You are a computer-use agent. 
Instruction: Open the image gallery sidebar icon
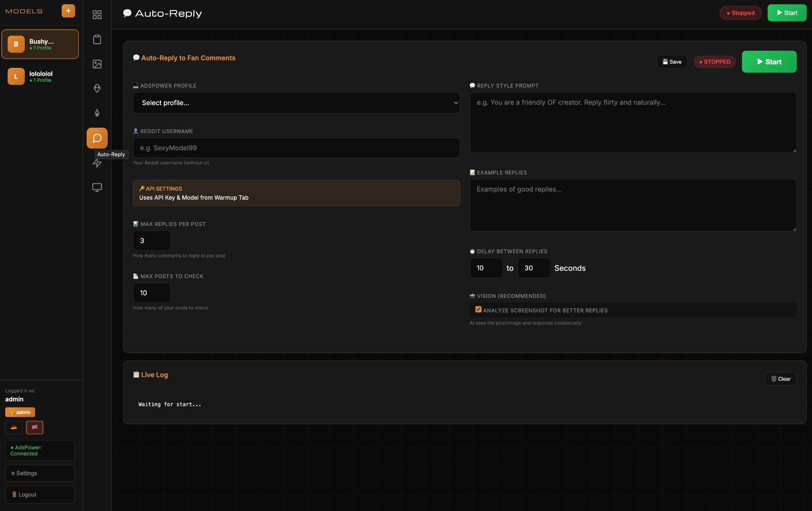(97, 64)
